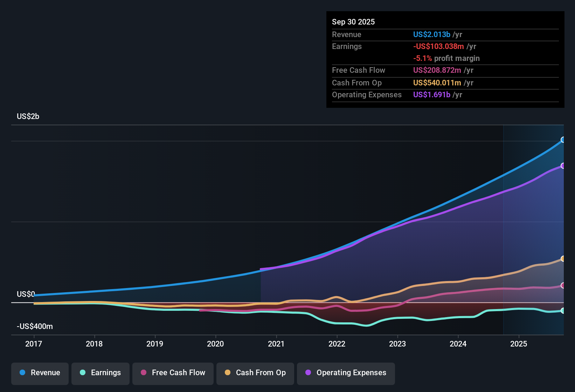Select the 2020 x-axis year label
Screen dimensions: 575x392
pyautogui.click(x=215, y=344)
